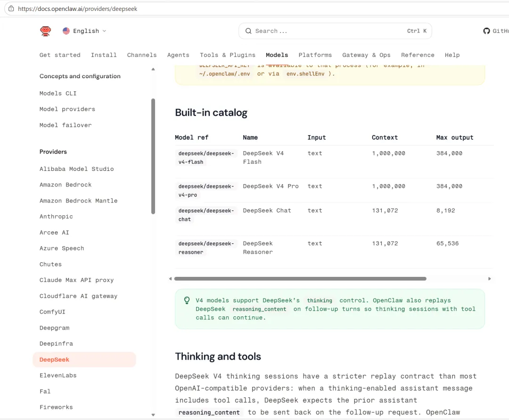The image size is (509, 420).
Task: Open the Reference tab
Action: (418, 55)
